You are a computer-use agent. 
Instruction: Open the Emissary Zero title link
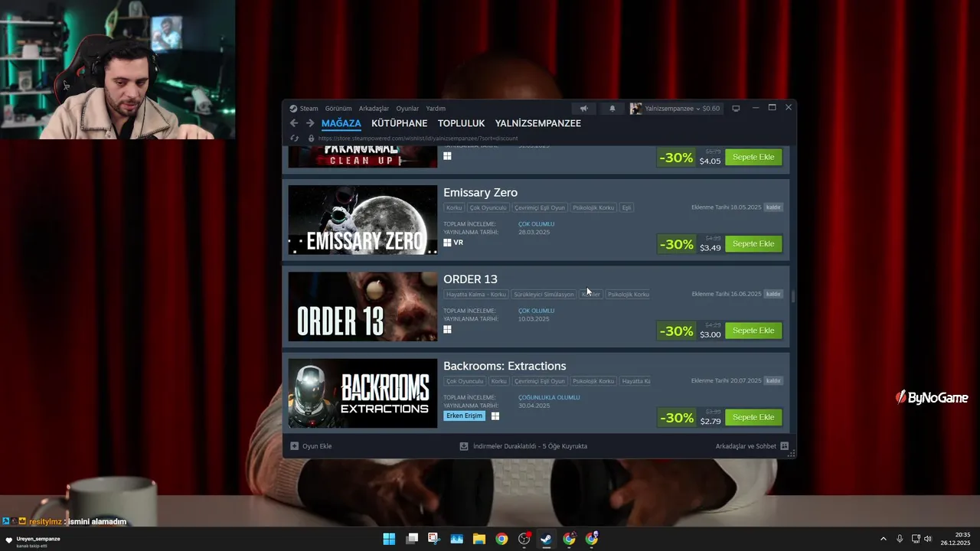click(480, 192)
